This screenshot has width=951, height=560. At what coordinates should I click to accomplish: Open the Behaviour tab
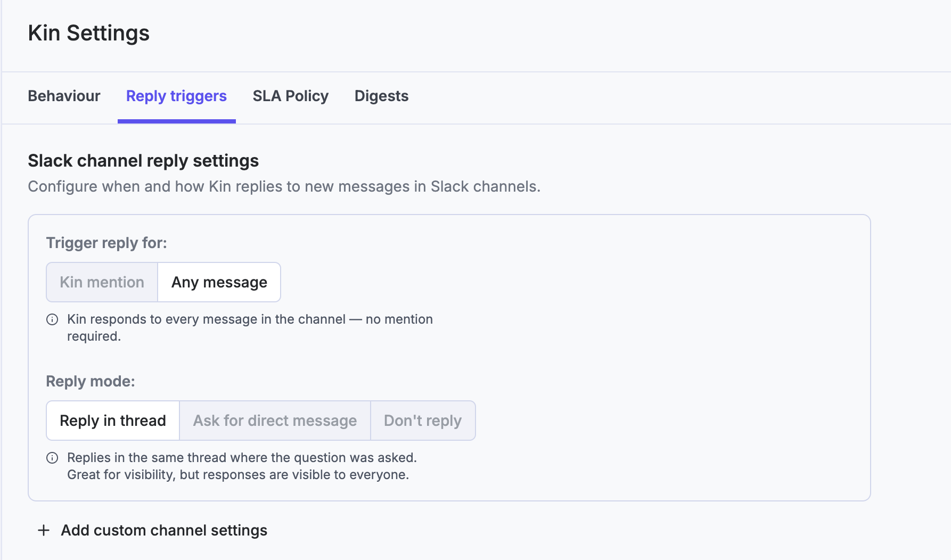pyautogui.click(x=64, y=96)
